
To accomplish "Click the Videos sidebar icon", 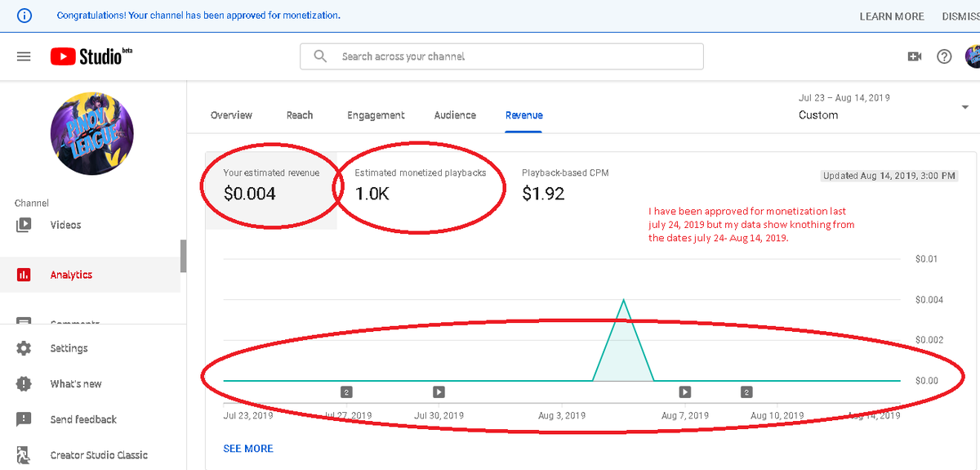I will coord(24,225).
